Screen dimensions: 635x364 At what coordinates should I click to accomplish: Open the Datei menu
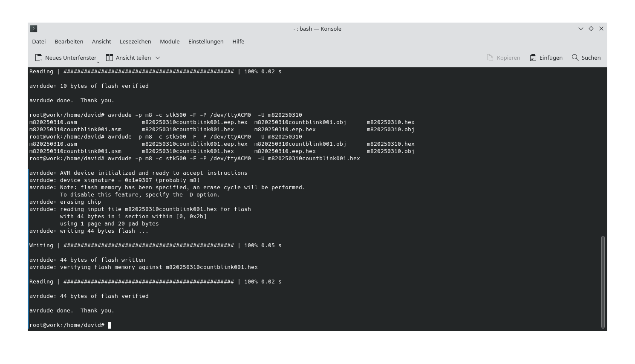point(38,41)
